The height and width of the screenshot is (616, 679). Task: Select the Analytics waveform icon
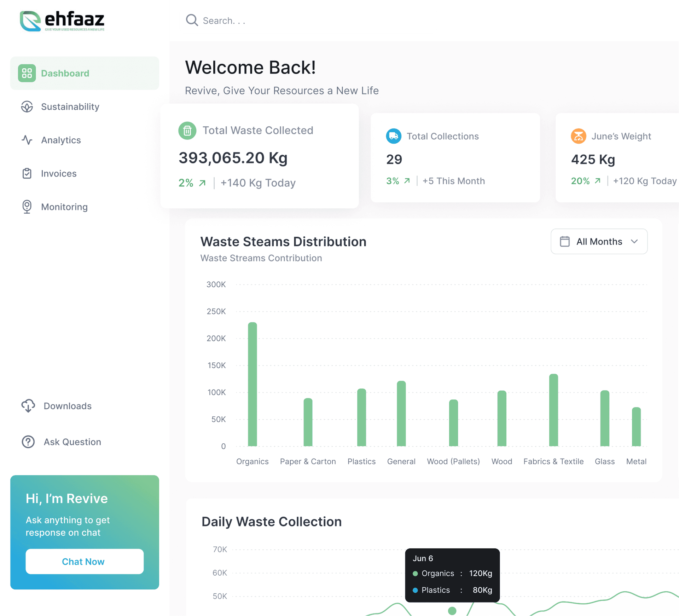(x=27, y=140)
